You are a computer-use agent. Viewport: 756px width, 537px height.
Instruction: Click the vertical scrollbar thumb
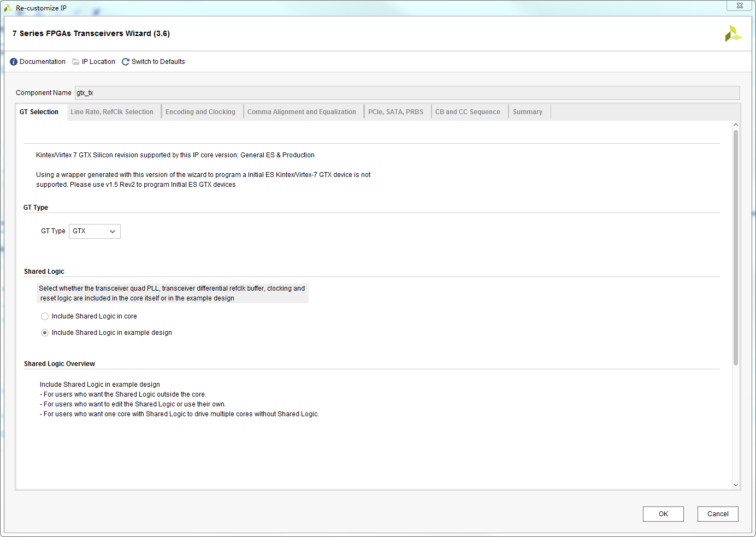736,247
